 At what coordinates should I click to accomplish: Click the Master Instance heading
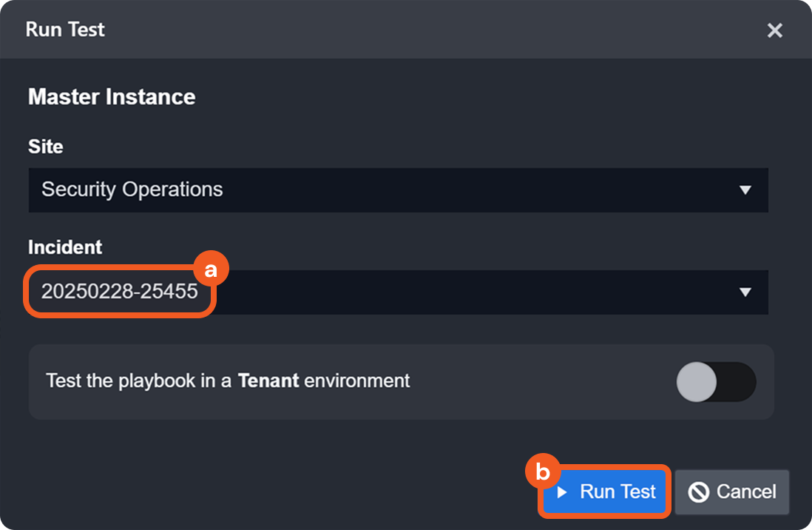point(112,97)
